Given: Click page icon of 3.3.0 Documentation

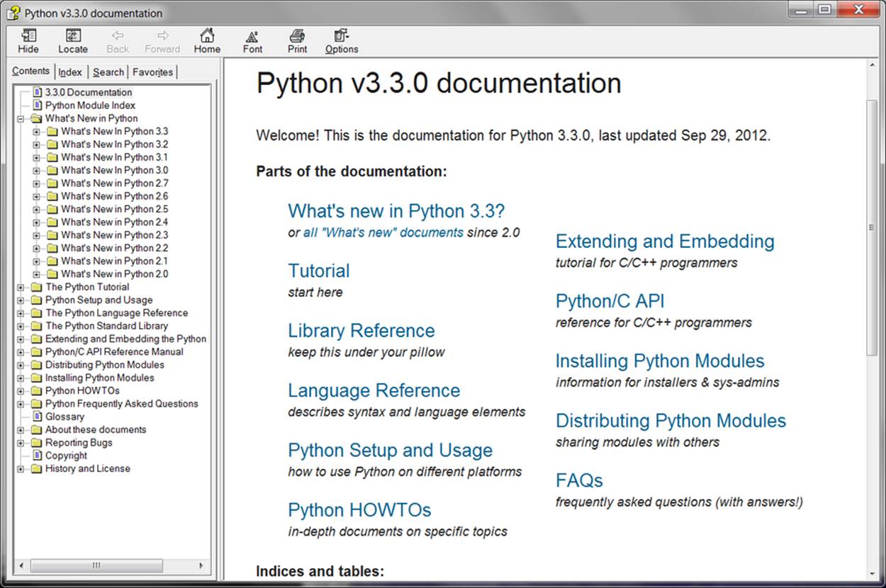Looking at the screenshot, I should coord(38,92).
